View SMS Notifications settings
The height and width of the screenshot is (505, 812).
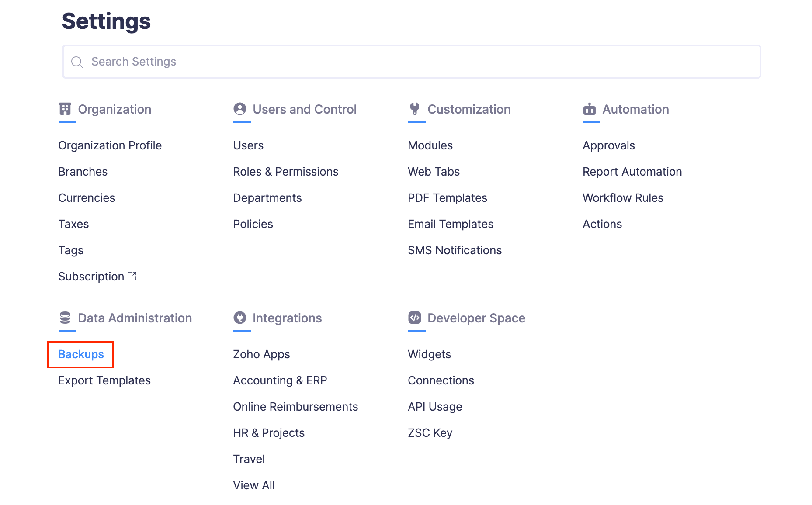click(x=455, y=250)
